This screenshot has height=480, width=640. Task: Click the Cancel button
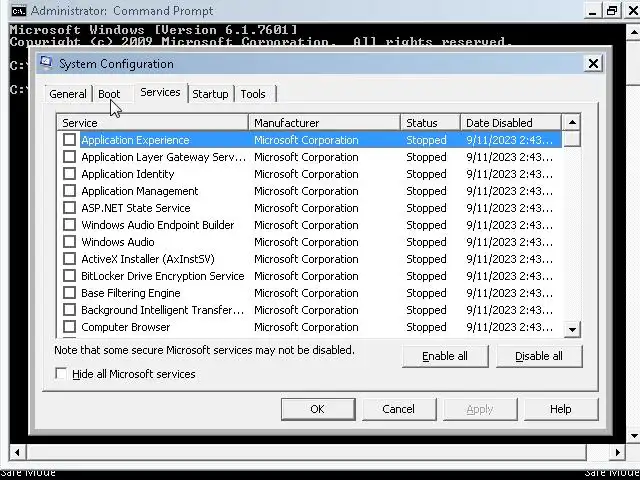click(x=398, y=409)
